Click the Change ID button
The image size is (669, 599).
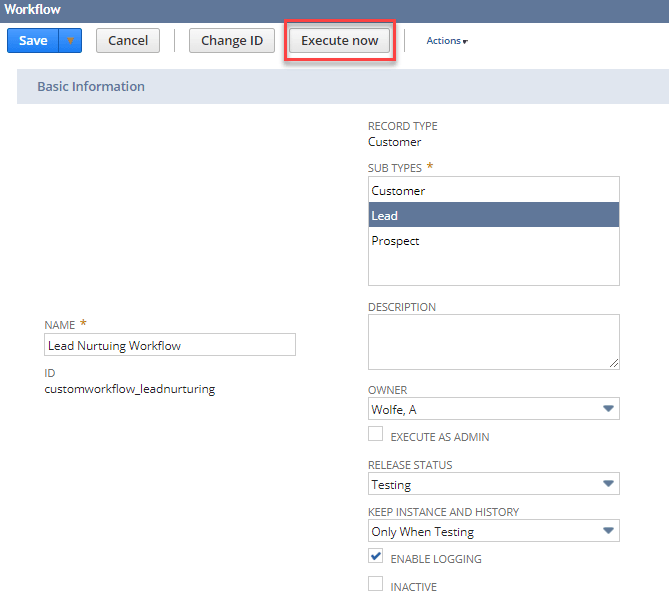click(232, 41)
